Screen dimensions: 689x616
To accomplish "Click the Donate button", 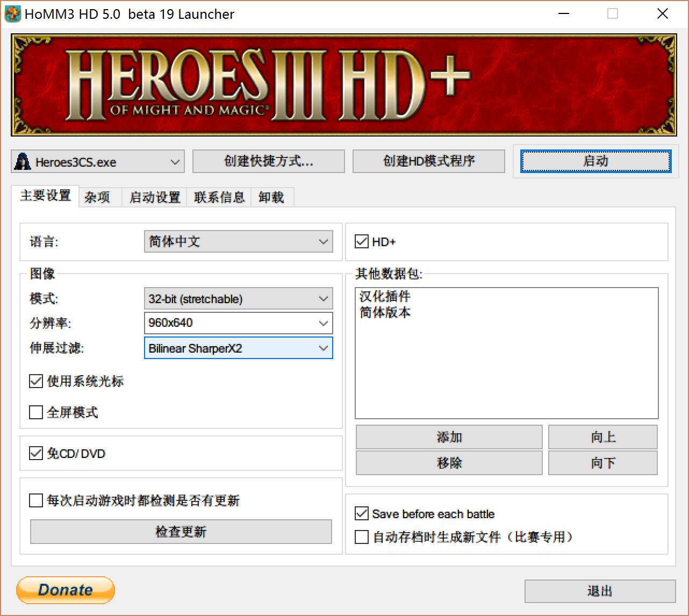I will (66, 590).
